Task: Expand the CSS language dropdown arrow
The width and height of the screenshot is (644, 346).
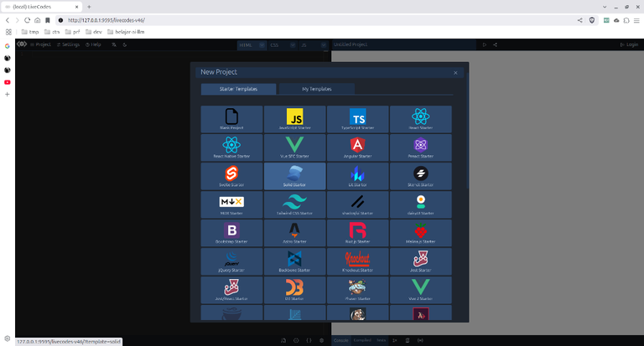Action: click(x=293, y=45)
